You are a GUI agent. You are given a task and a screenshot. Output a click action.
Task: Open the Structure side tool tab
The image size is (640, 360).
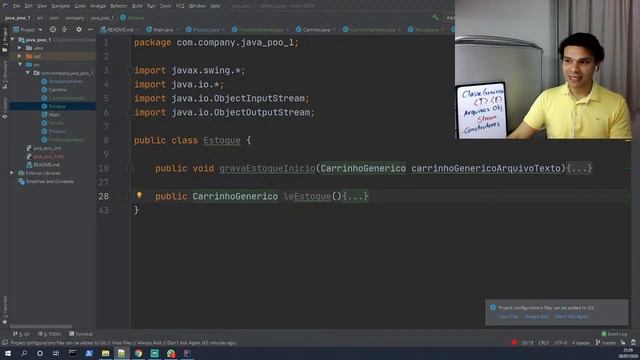pyautogui.click(x=5, y=74)
